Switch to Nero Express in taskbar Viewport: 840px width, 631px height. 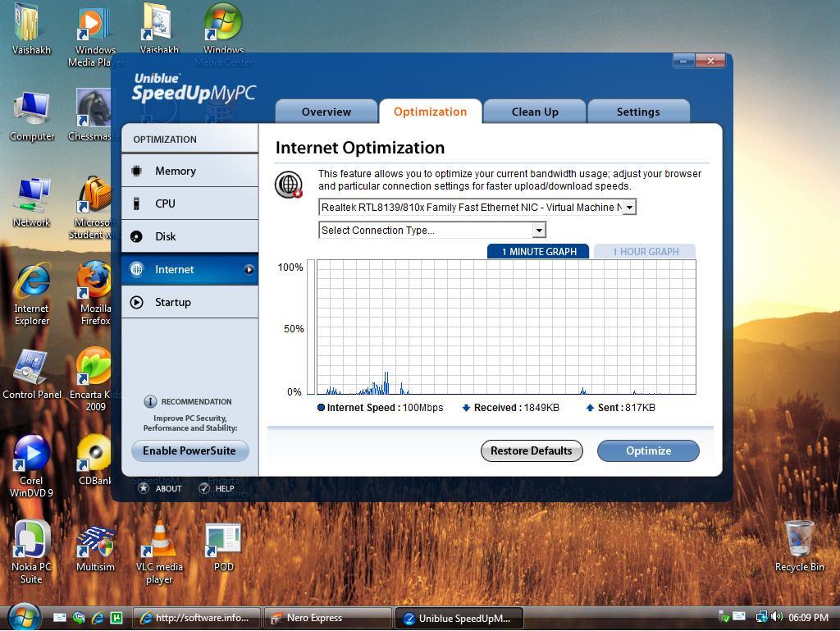click(327, 618)
